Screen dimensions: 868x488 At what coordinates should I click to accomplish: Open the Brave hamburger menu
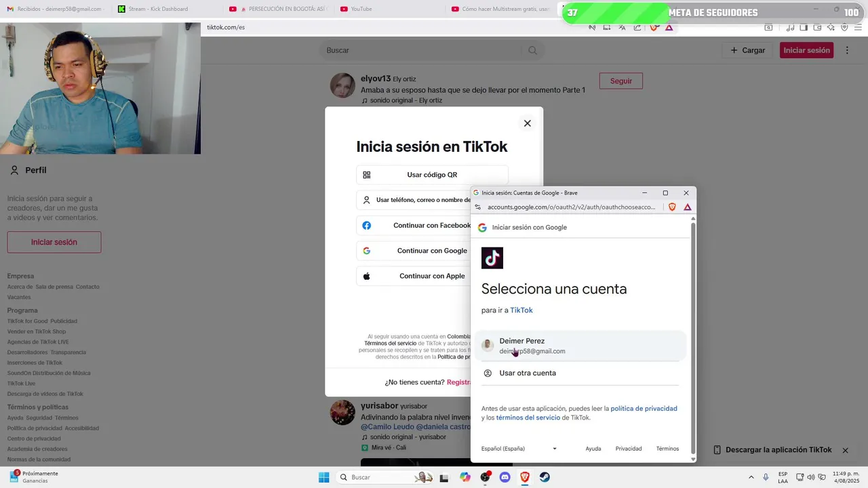(x=859, y=27)
